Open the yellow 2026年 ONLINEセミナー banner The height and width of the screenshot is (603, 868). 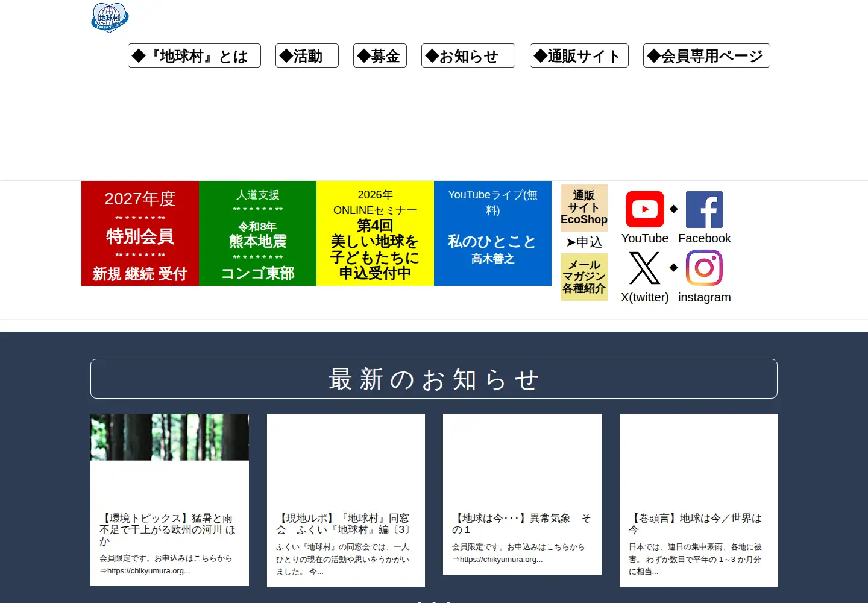click(375, 233)
